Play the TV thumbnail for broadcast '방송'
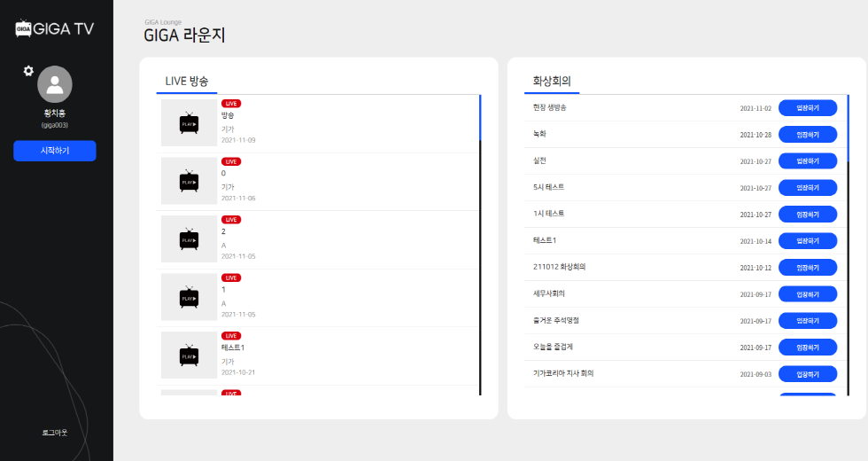 (x=189, y=123)
